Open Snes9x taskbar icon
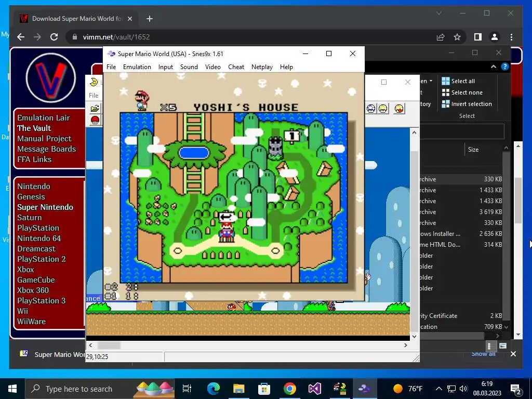532x399 pixels. [x=365, y=389]
